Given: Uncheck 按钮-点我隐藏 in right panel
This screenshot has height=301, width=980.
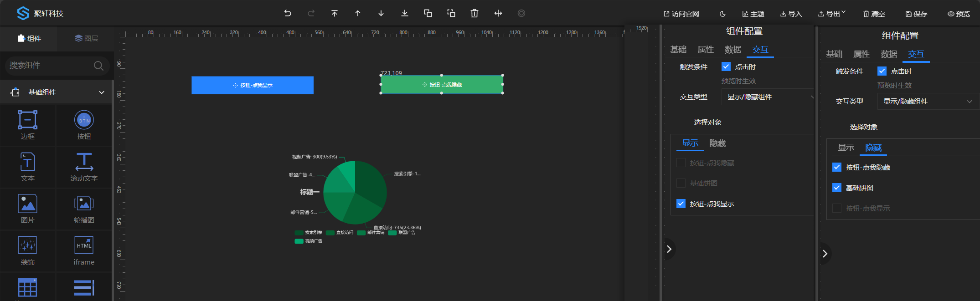Looking at the screenshot, I should pyautogui.click(x=837, y=167).
